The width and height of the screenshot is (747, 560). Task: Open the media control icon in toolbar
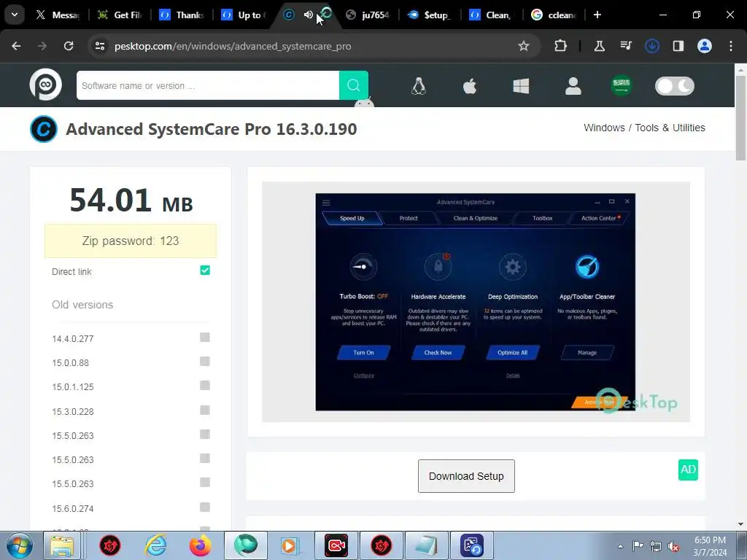coord(626,46)
